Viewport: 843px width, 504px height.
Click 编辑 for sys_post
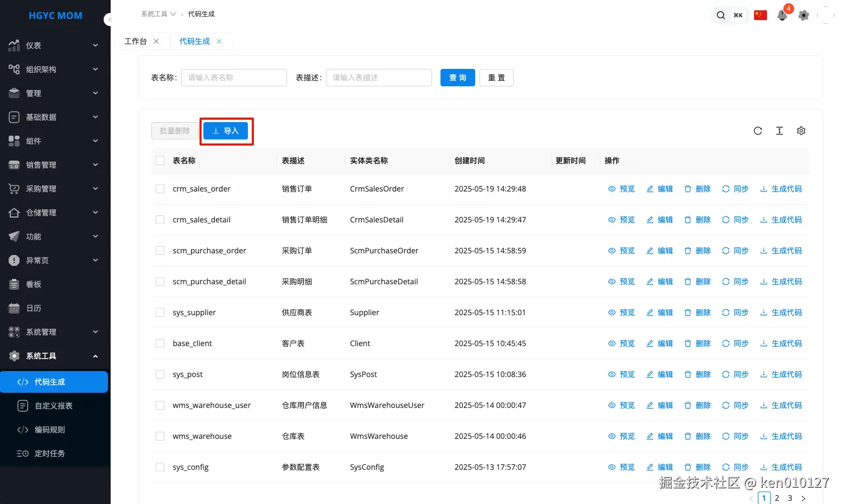pos(659,374)
